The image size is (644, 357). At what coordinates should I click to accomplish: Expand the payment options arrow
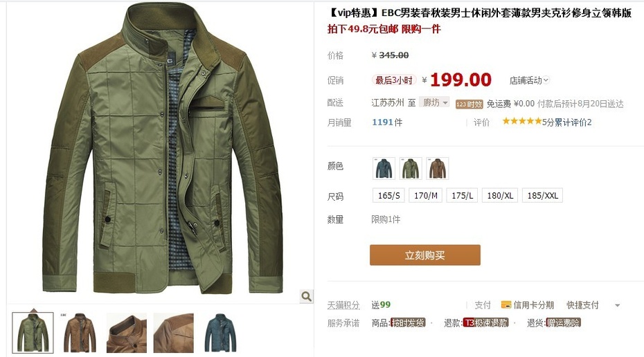(x=617, y=305)
